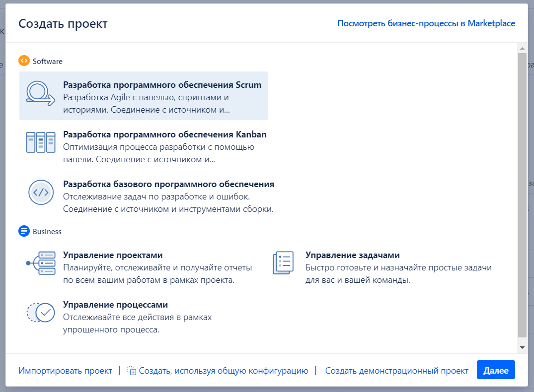This screenshot has width=534, height=392.
Task: Click the Kanban board columns icon
Action: [41, 142]
